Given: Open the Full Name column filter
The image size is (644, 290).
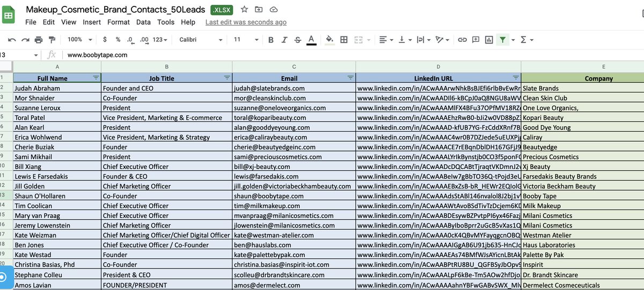Looking at the screenshot, I should (x=96, y=78).
